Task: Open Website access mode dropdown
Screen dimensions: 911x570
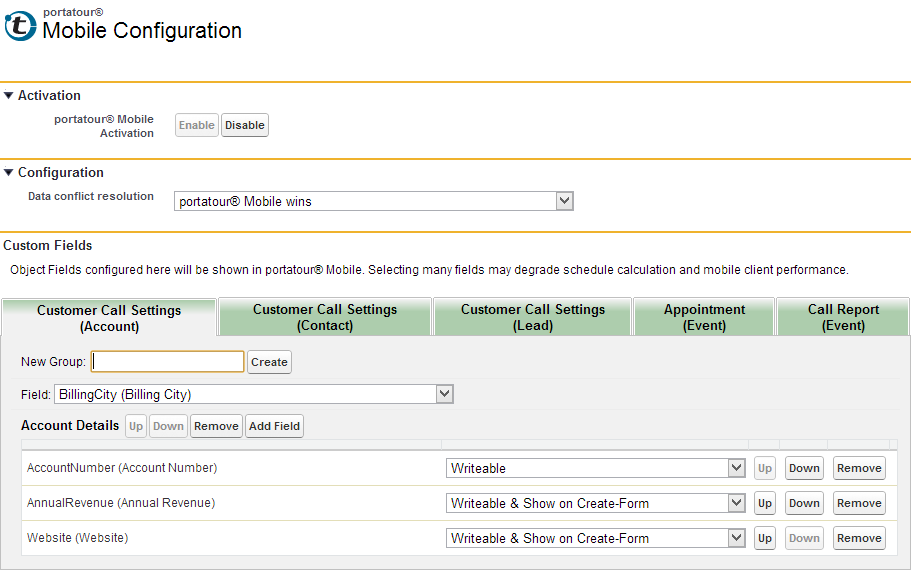Action: pyautogui.click(x=596, y=538)
